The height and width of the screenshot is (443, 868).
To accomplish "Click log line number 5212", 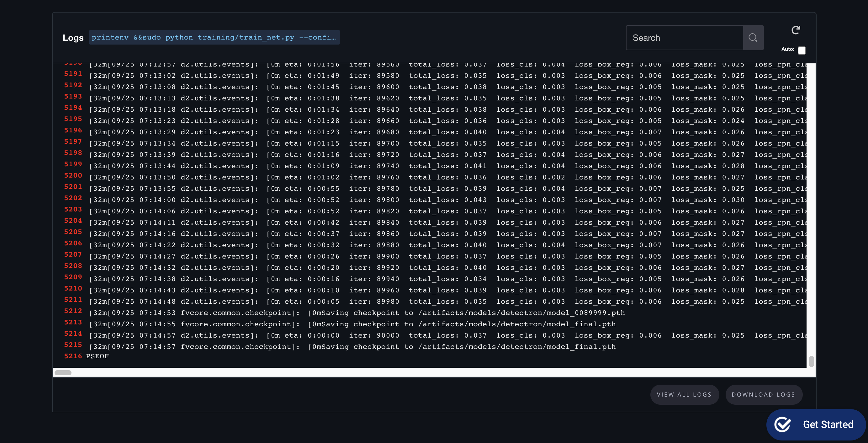I will click(73, 311).
